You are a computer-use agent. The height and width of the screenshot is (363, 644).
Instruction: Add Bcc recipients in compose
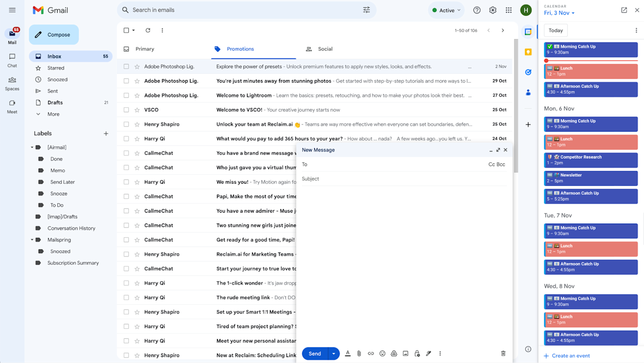pyautogui.click(x=501, y=164)
